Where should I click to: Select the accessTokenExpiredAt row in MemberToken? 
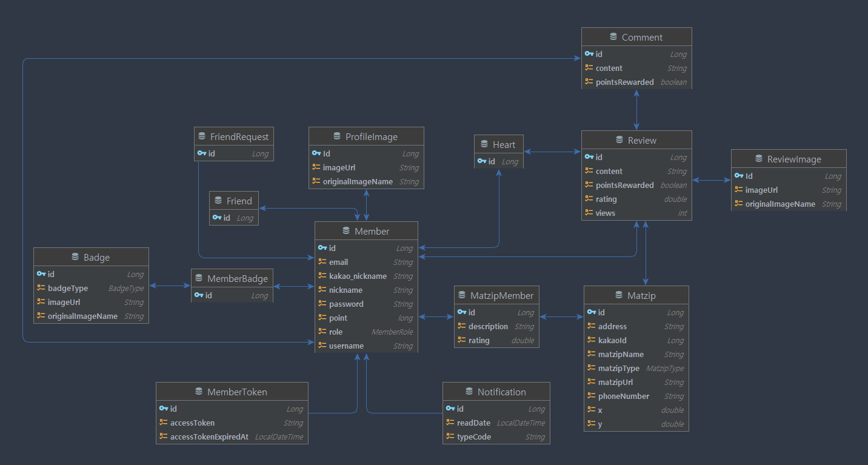[210, 437]
